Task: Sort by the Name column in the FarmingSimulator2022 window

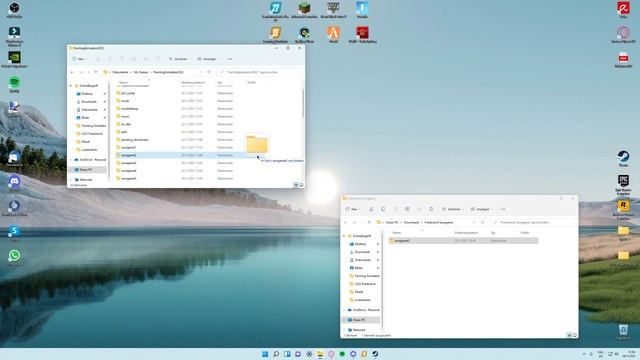Action: point(123,82)
